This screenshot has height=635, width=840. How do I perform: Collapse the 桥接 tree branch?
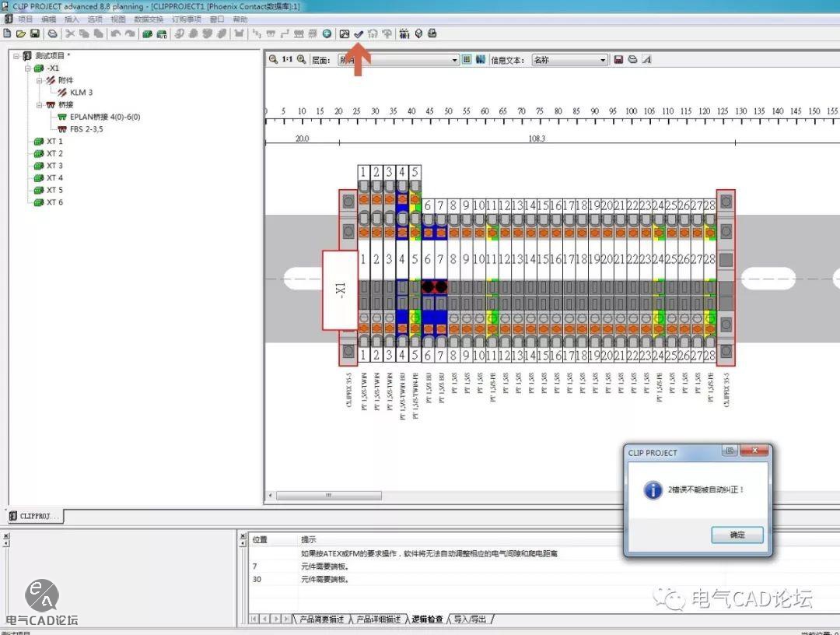[39, 105]
